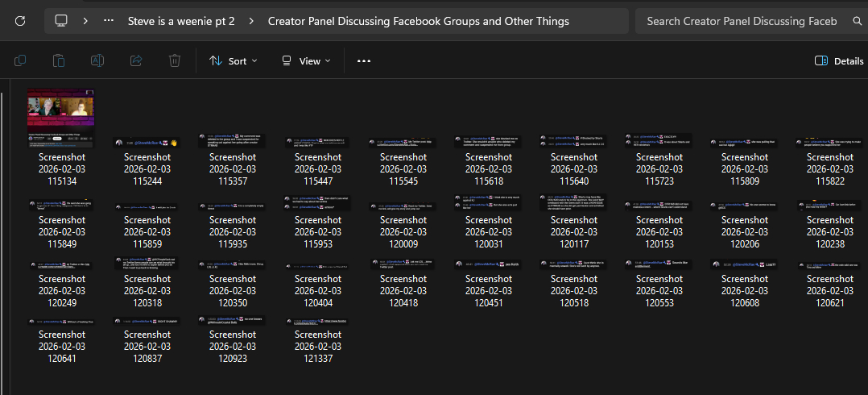This screenshot has height=395, width=868.
Task: Toggle the Details pane
Action: tap(839, 60)
